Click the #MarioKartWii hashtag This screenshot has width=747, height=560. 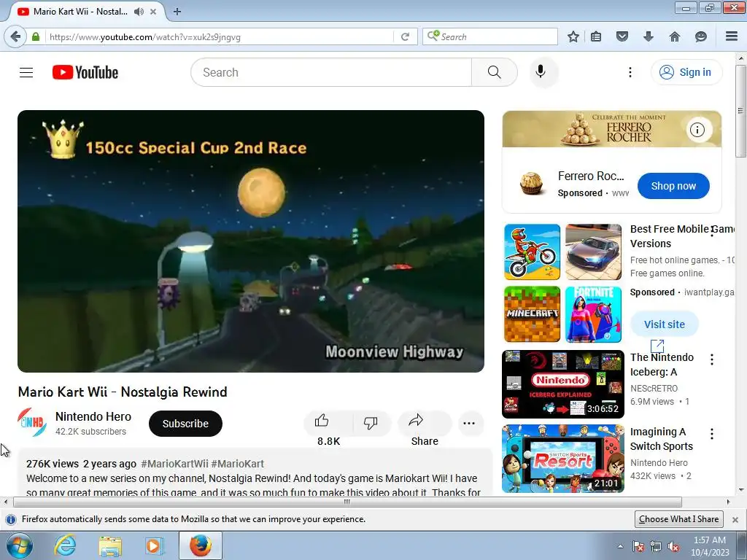pos(174,464)
